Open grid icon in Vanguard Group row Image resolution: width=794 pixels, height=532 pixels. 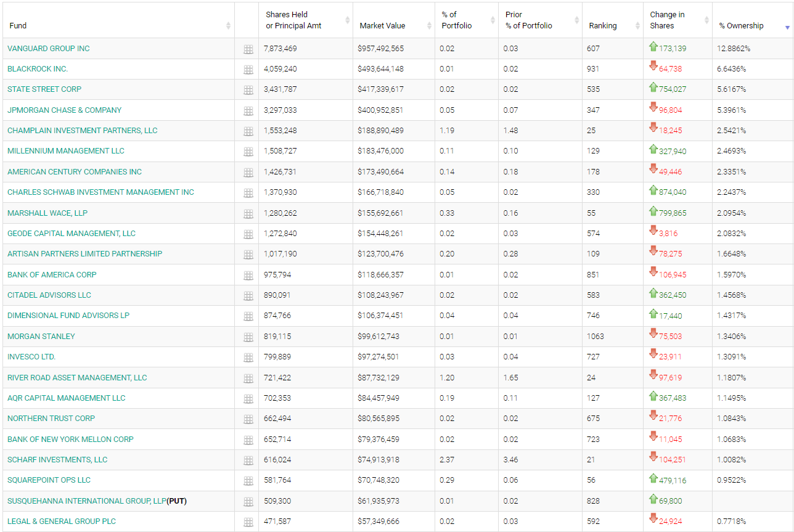[x=248, y=49]
